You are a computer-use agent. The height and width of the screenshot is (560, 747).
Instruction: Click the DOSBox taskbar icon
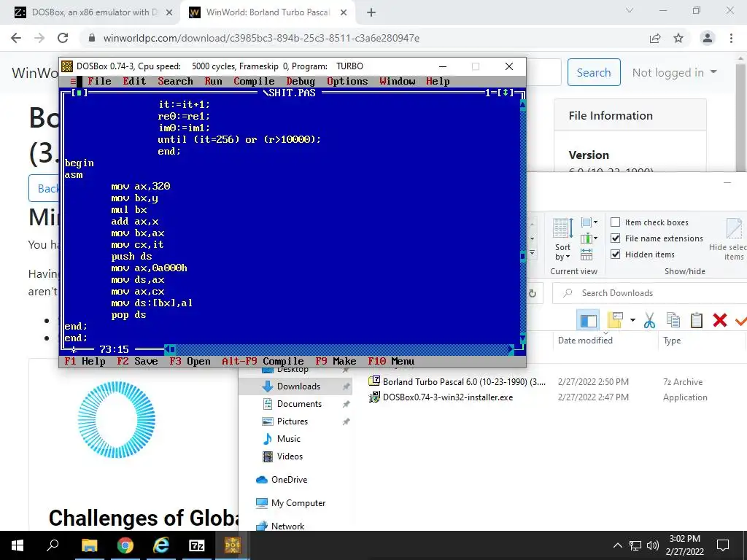tap(233, 545)
